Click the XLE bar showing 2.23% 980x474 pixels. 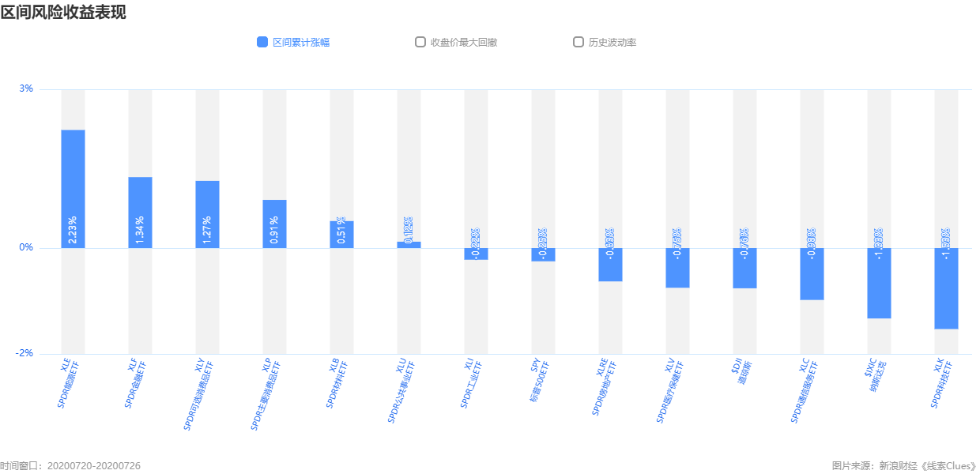click(73, 189)
